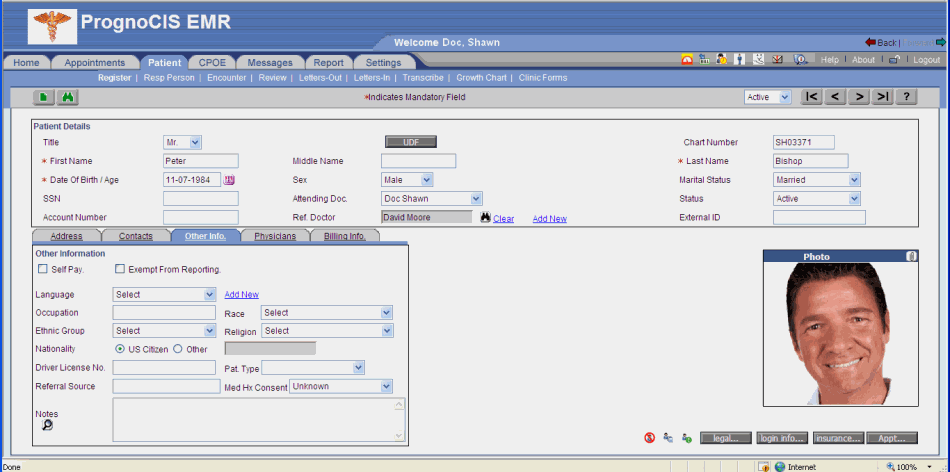Click the stethoscope icon in top toolbar
This screenshot has width=950, height=472.
point(758,59)
